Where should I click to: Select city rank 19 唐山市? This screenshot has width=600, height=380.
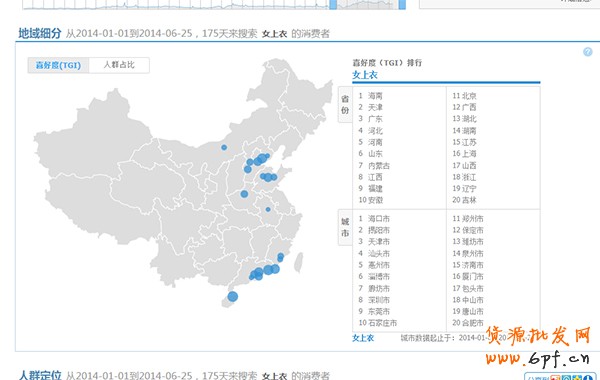(468, 311)
